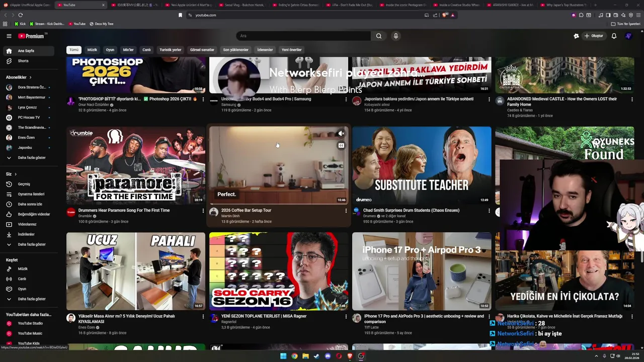The width and height of the screenshot is (644, 362).
Task: Open Solo Carry Sezon 16 thumbnail
Action: point(279,271)
